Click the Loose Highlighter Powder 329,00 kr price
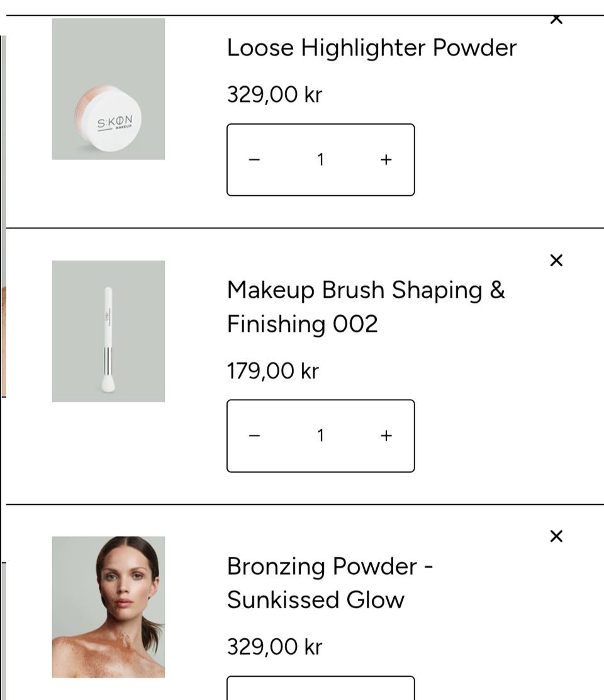604x700 pixels. click(274, 94)
